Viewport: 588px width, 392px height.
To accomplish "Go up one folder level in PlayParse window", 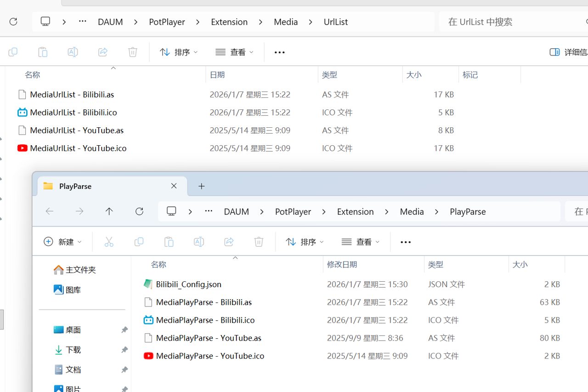I will (109, 211).
